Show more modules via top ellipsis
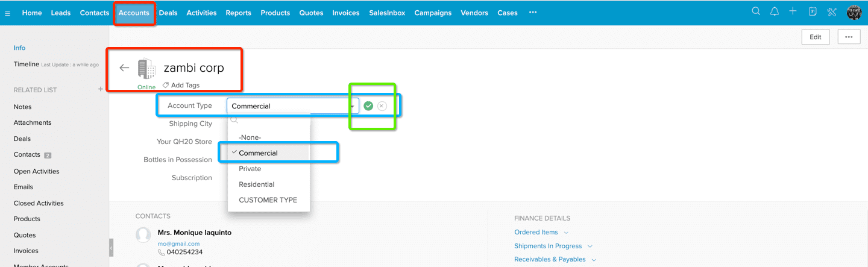This screenshot has height=267, width=868. coord(533,13)
